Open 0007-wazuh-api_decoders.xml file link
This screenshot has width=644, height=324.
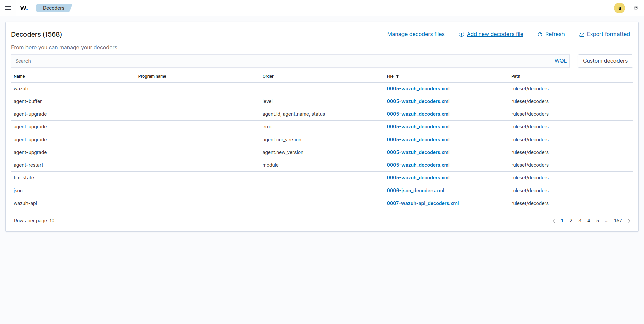click(423, 203)
